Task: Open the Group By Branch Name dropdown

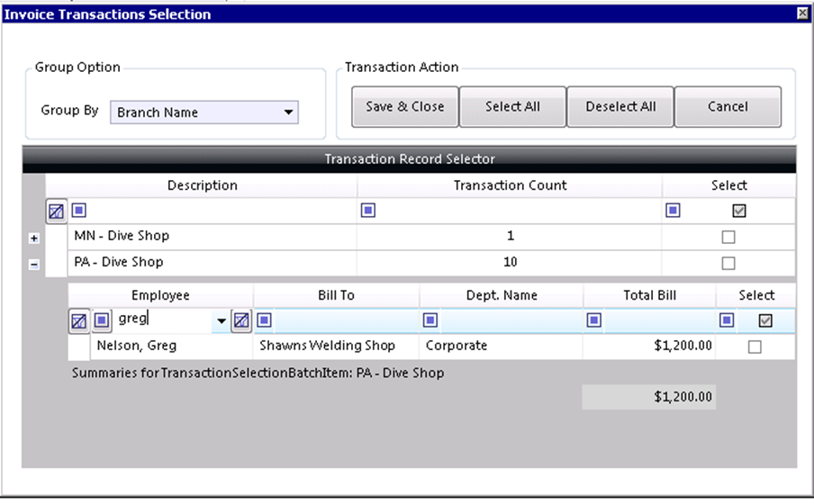Action: (204, 112)
